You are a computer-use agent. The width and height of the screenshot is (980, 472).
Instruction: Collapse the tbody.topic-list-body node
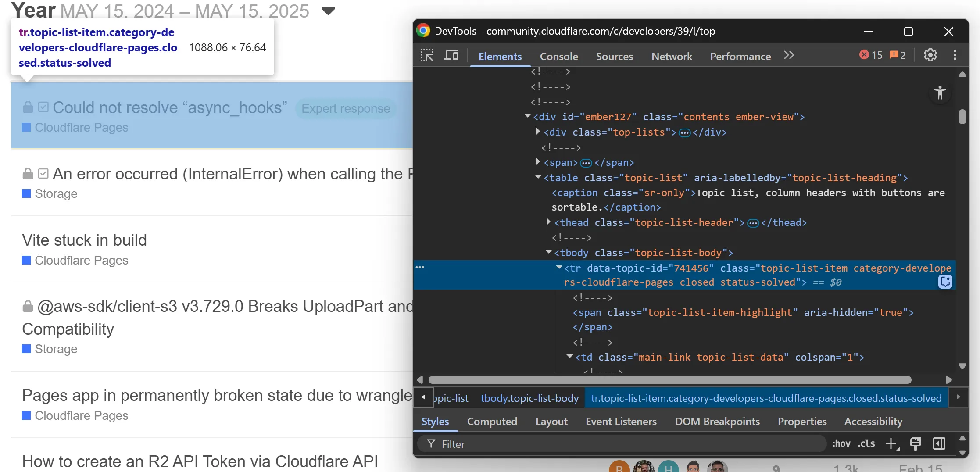coord(549,252)
